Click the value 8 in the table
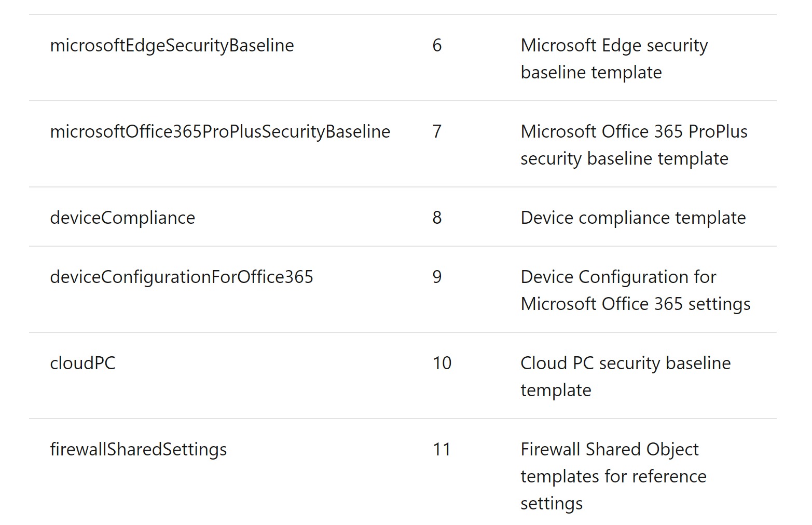The width and height of the screenshot is (812, 525). click(x=437, y=218)
